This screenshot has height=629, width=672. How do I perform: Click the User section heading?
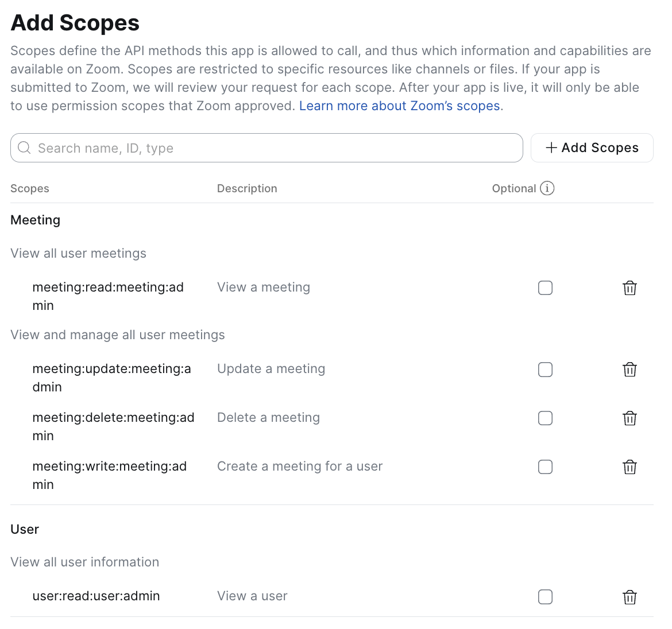click(25, 529)
